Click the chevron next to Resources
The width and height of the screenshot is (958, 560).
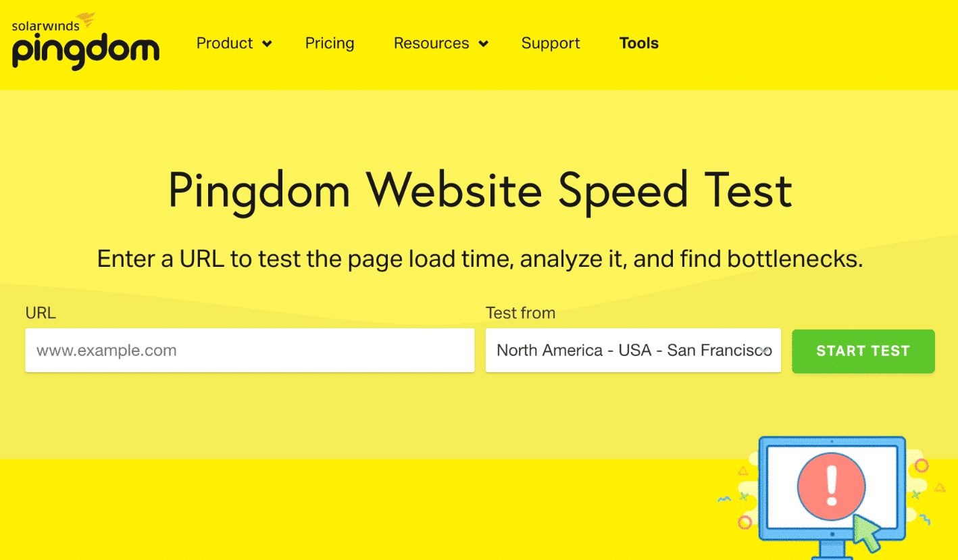coord(482,44)
